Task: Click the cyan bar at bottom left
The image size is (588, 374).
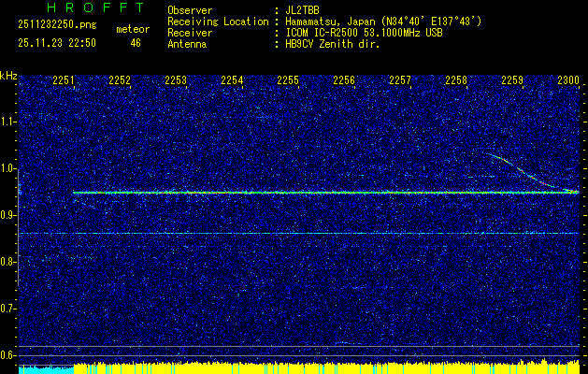Action: tap(45, 369)
